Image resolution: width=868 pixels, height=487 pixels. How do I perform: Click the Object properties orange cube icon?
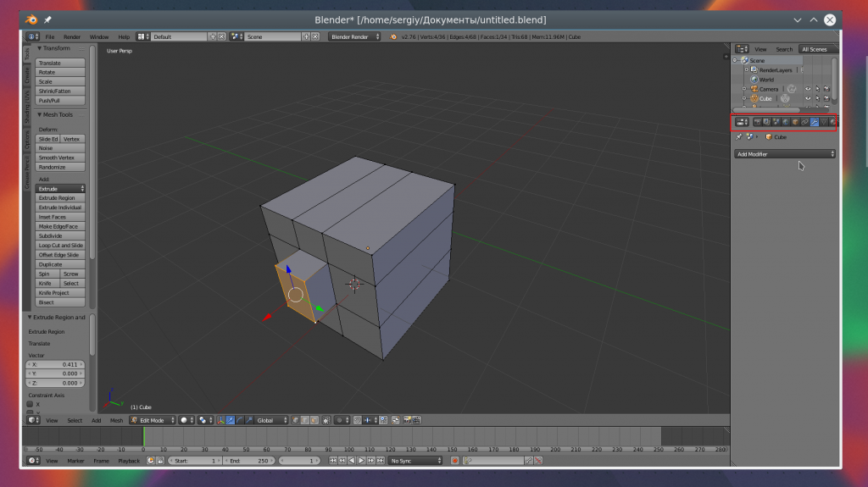click(795, 122)
